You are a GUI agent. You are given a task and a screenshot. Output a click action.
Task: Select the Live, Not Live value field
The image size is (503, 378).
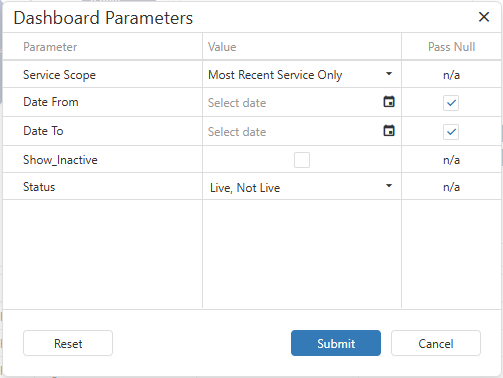pos(301,187)
